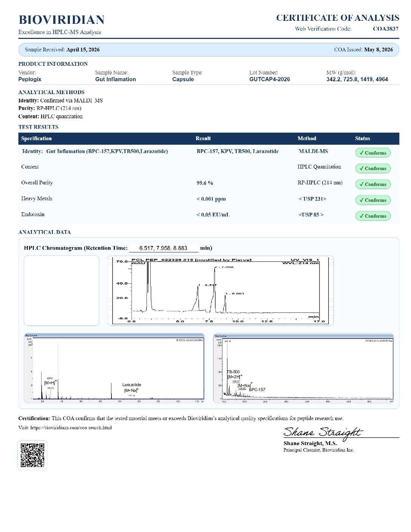This screenshot has height=532, width=411.
Task: Click the Principal Chemist, Bioviridian Inc. title
Action: 319,450
